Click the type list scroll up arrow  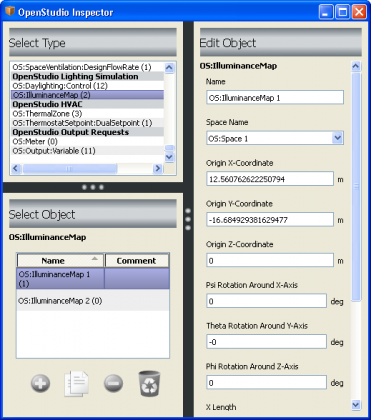(169, 68)
